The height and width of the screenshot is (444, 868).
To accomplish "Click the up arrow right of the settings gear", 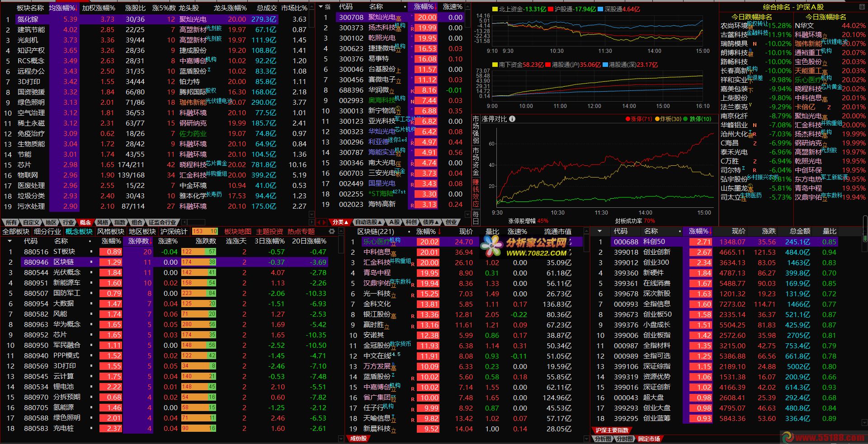I will coord(340,231).
